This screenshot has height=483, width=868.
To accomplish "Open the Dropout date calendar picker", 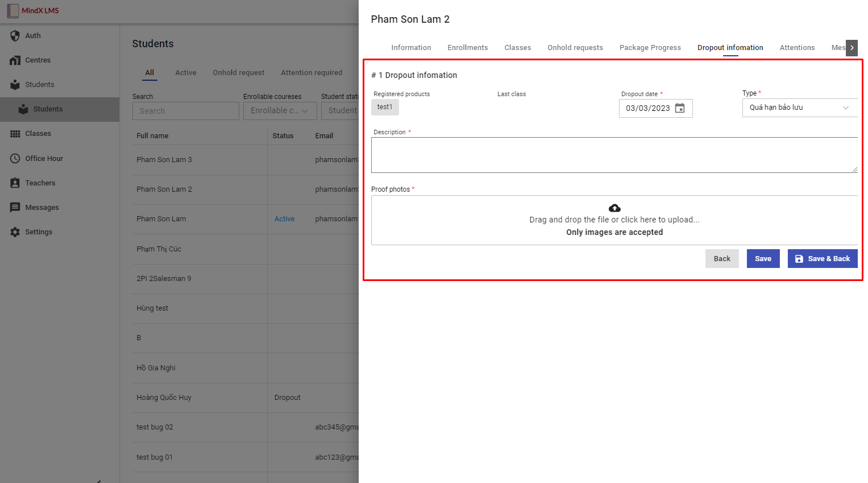I will point(680,108).
